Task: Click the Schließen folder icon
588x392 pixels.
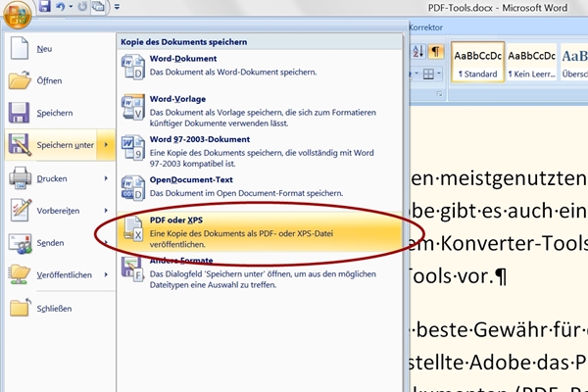Action: (x=21, y=307)
